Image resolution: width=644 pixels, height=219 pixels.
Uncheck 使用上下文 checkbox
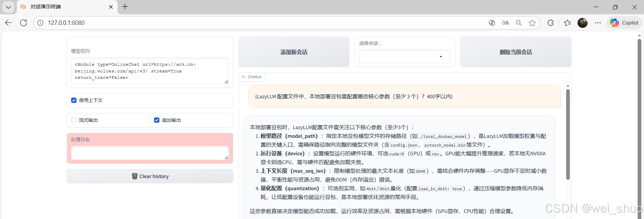point(74,100)
